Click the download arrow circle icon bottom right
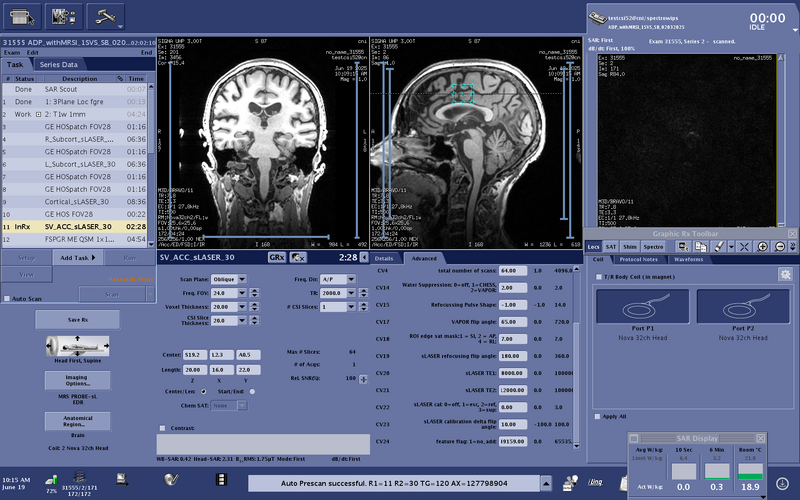Image resolution: width=800 pixels, height=500 pixels. coord(782,483)
